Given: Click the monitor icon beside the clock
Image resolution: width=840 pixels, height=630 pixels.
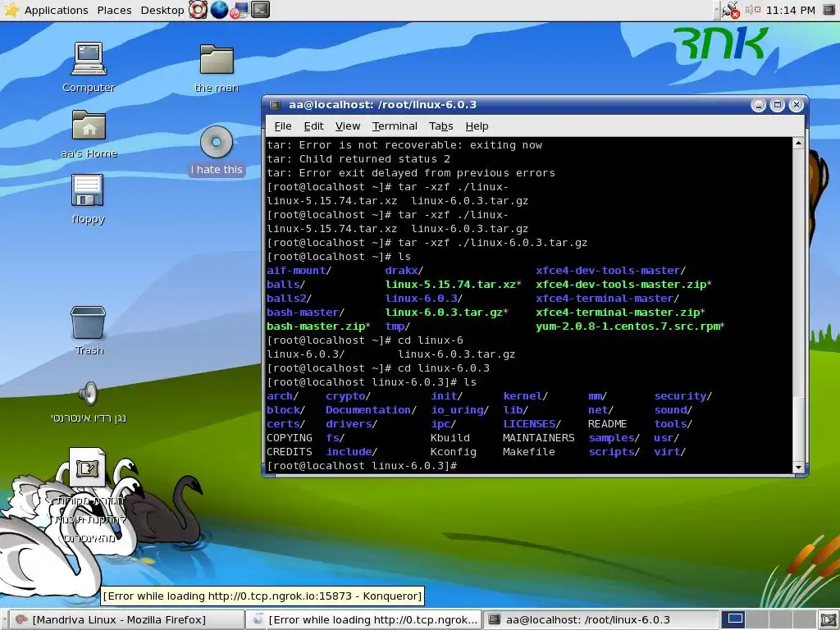Looking at the screenshot, I should pos(829,10).
